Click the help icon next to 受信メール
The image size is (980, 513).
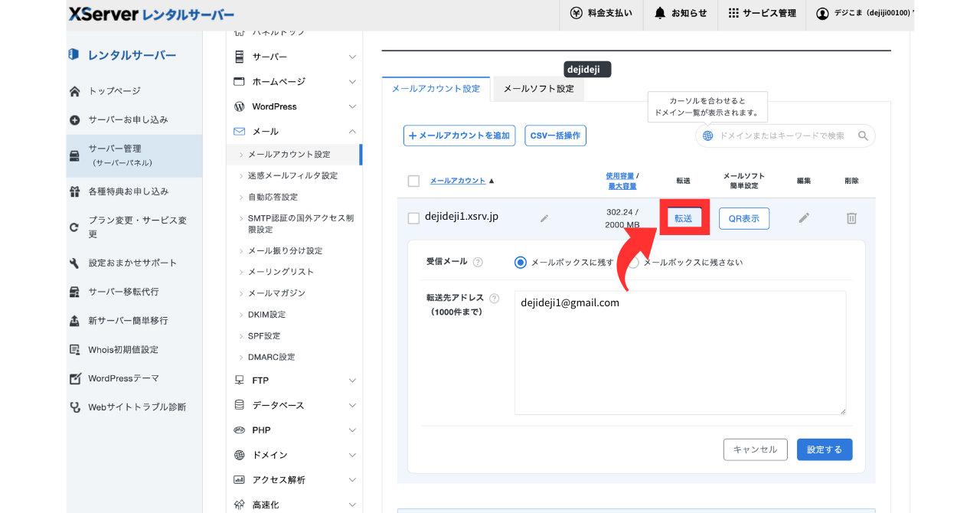pos(478,262)
